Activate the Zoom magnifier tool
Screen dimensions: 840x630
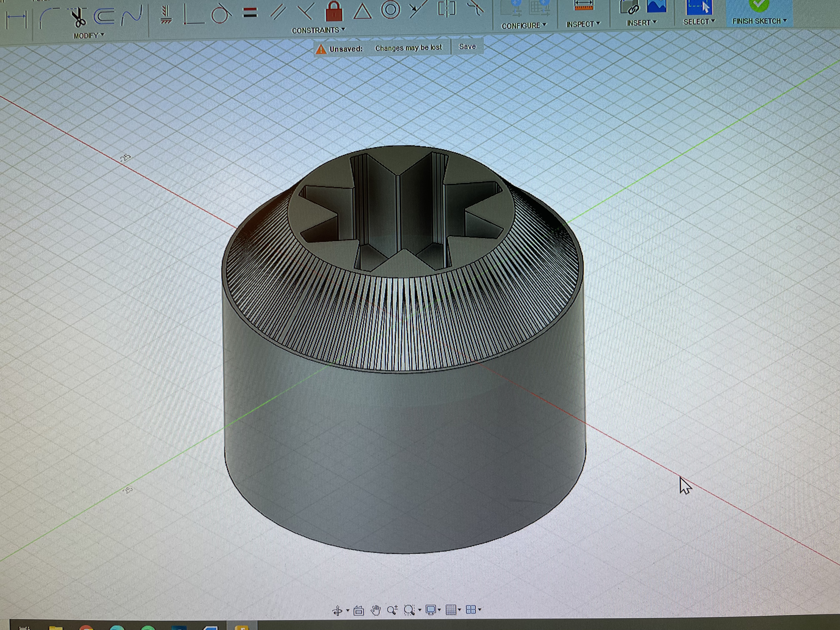point(392,610)
